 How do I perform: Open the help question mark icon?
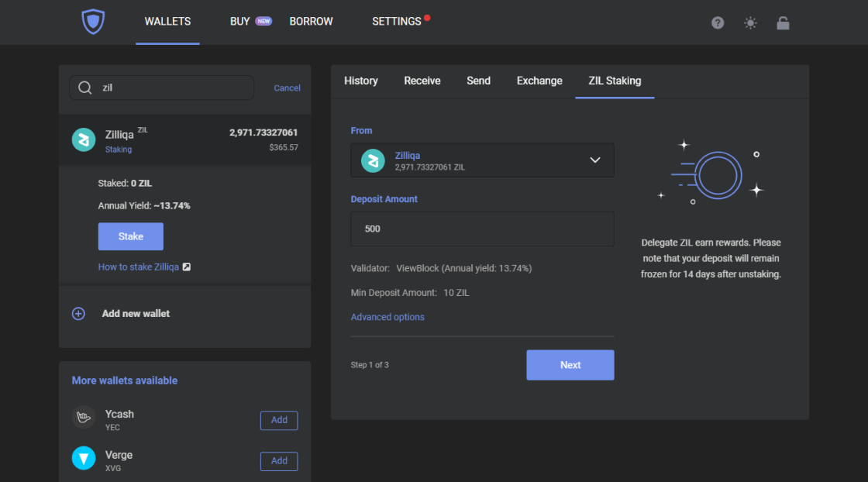(718, 22)
